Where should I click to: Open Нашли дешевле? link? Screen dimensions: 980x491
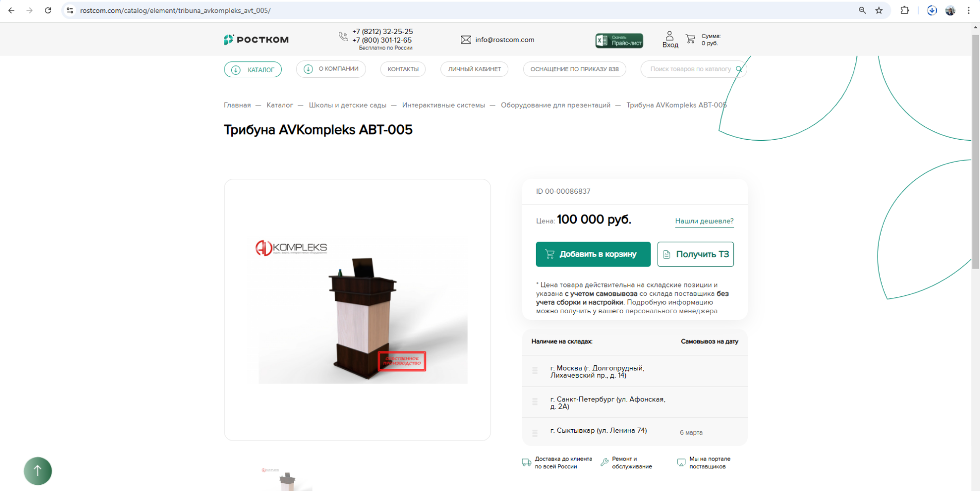click(x=704, y=221)
